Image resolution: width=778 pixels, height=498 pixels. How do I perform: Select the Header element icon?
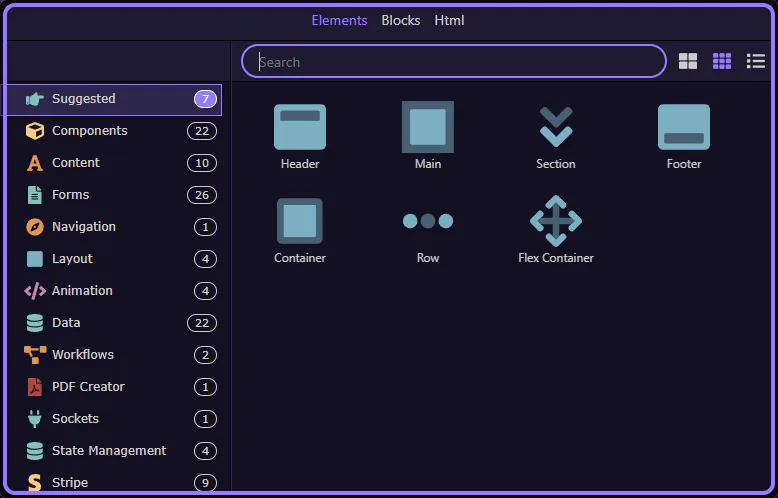click(x=300, y=127)
